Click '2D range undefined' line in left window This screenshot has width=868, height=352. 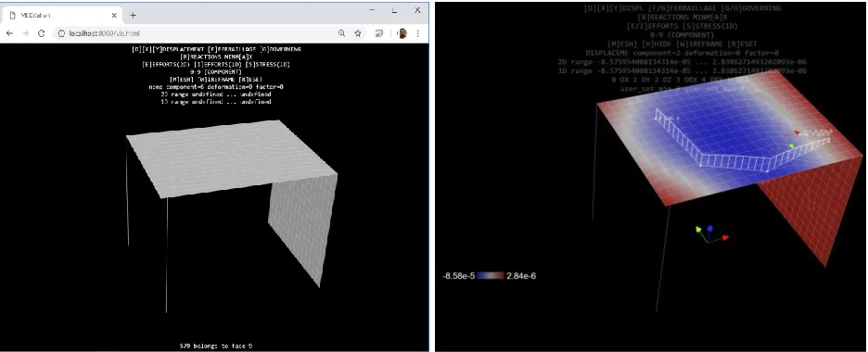click(216, 94)
